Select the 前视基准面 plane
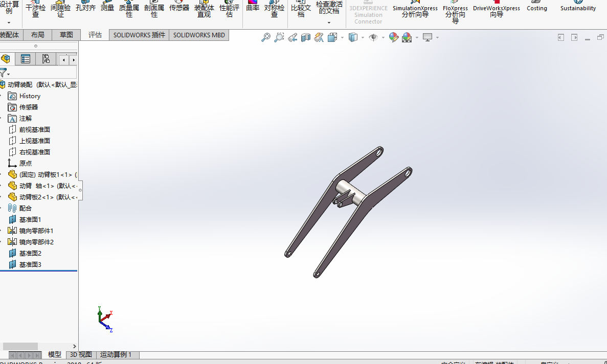Screen dimensions: 607x364 pyautogui.click(x=35, y=129)
